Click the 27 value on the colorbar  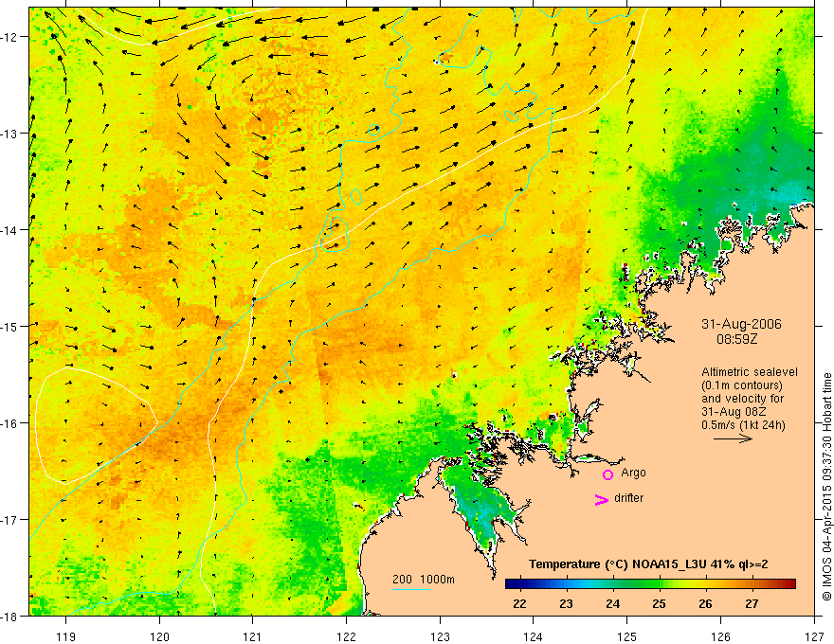point(752,603)
